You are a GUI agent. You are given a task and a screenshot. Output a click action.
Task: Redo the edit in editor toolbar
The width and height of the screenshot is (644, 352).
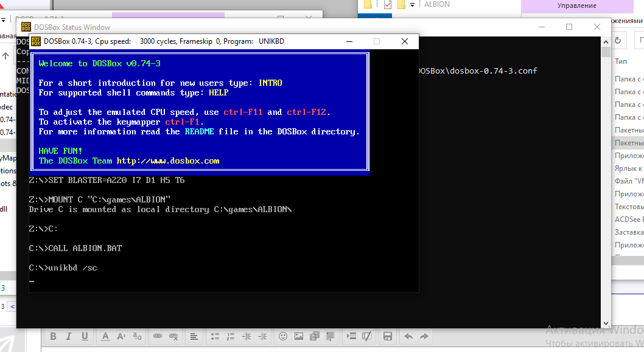pyautogui.click(x=424, y=336)
